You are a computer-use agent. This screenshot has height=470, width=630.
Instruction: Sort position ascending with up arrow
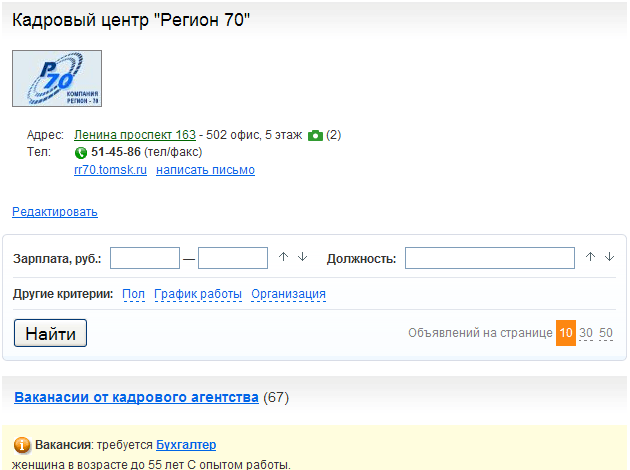[590, 257]
